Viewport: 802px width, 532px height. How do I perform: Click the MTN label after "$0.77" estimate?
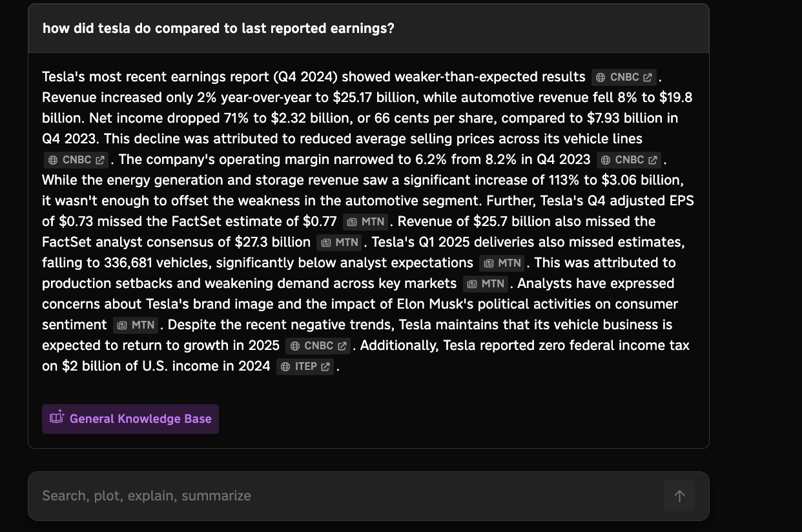tap(373, 221)
